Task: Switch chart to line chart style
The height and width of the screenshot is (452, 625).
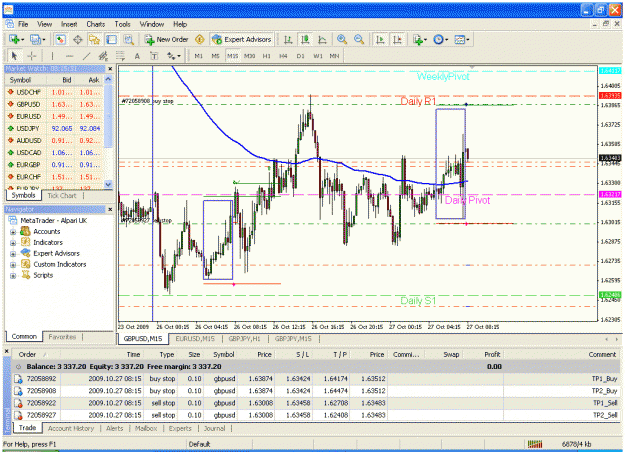Action: coord(322,39)
